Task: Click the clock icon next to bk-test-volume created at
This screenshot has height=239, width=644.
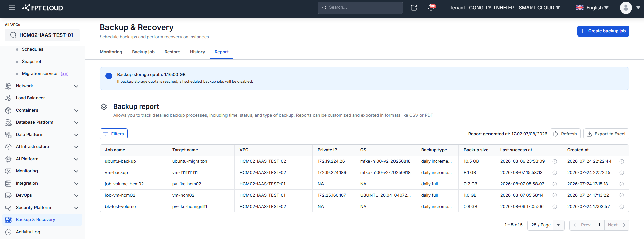Action: (x=622, y=207)
